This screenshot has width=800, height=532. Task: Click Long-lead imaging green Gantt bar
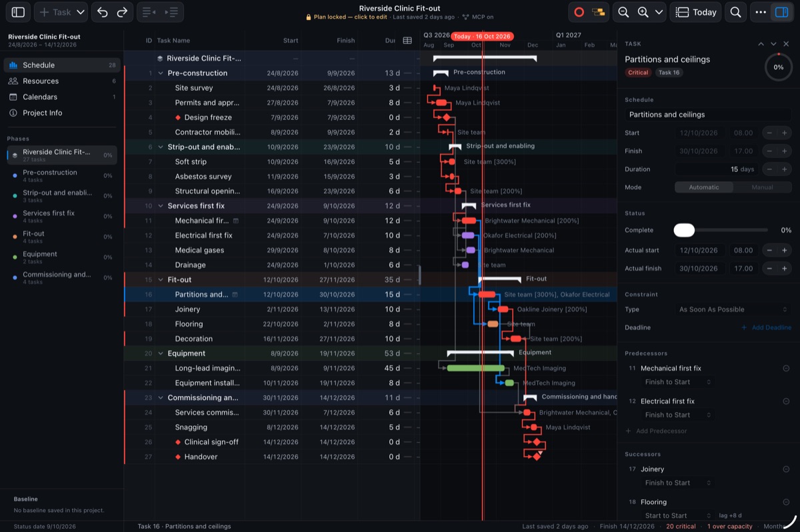[475, 368]
